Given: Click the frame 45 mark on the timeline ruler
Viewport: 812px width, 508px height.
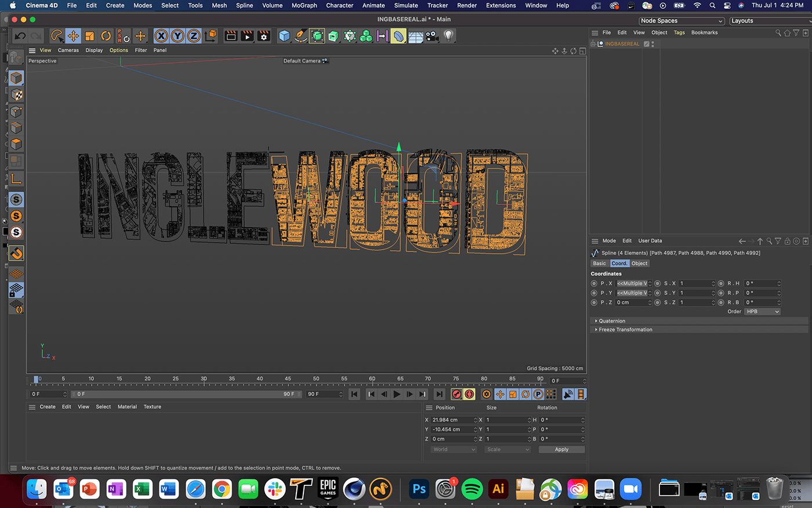Looking at the screenshot, I should tap(288, 380).
